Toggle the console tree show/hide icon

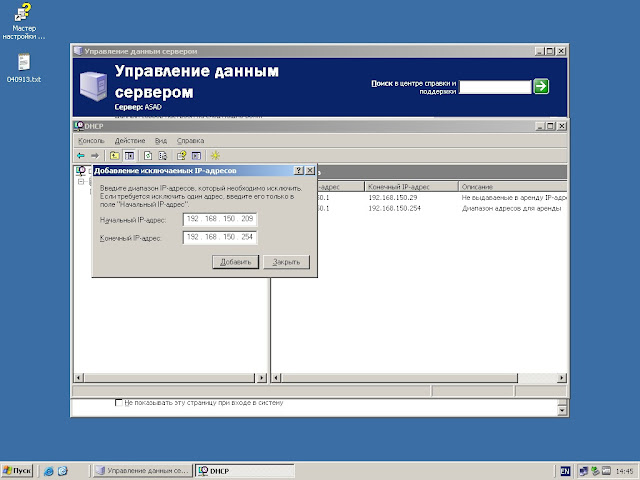[129, 156]
